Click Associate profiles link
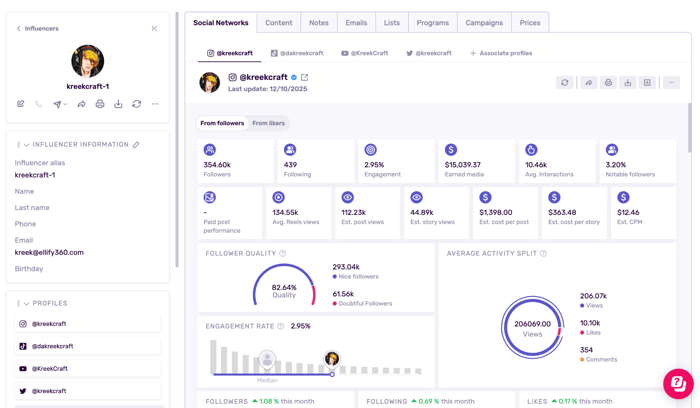The image size is (700, 408). [x=501, y=53]
